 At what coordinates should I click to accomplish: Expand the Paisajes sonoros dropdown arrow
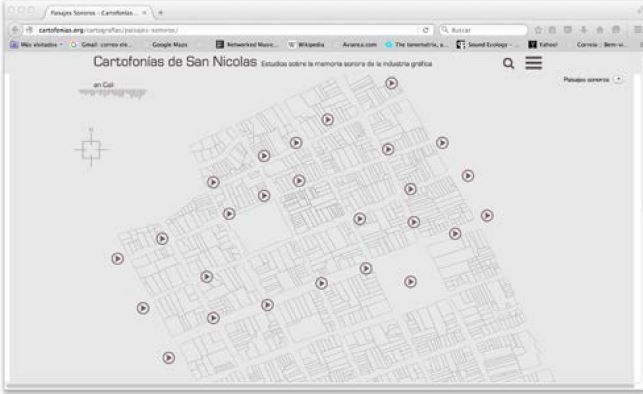pos(618,79)
